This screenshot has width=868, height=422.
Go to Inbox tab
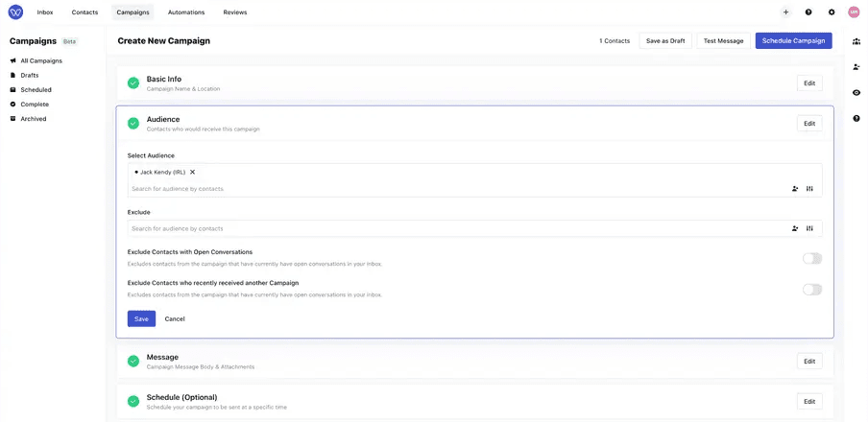[45, 12]
